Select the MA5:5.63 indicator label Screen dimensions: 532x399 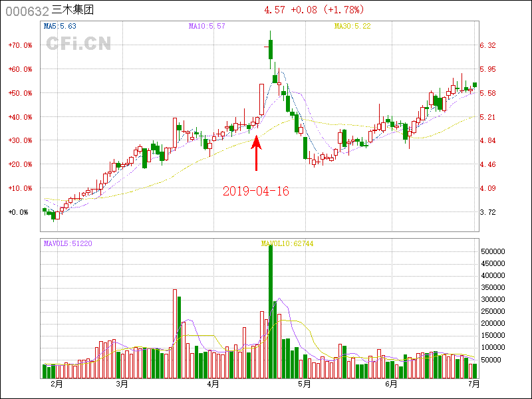tap(59, 27)
